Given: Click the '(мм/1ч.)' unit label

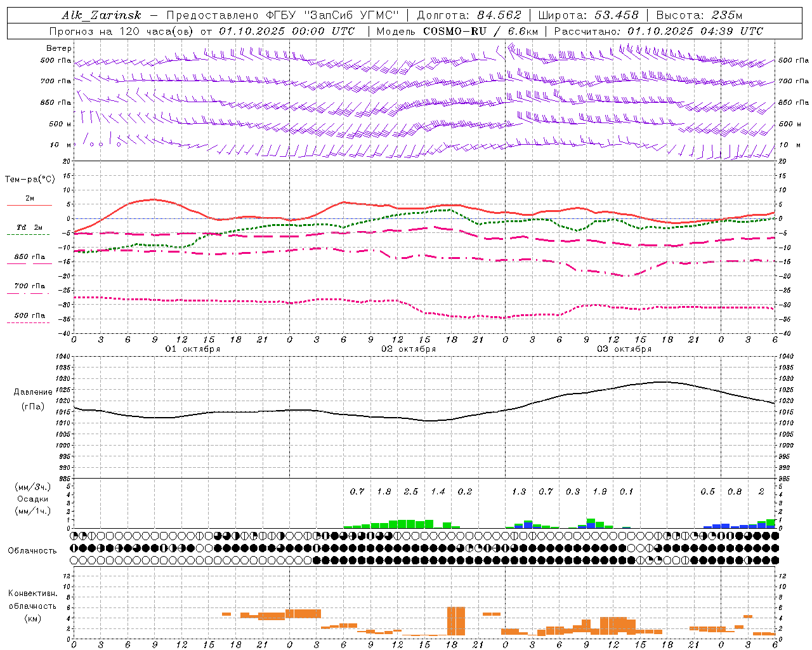Looking at the screenshot, I should [32, 511].
